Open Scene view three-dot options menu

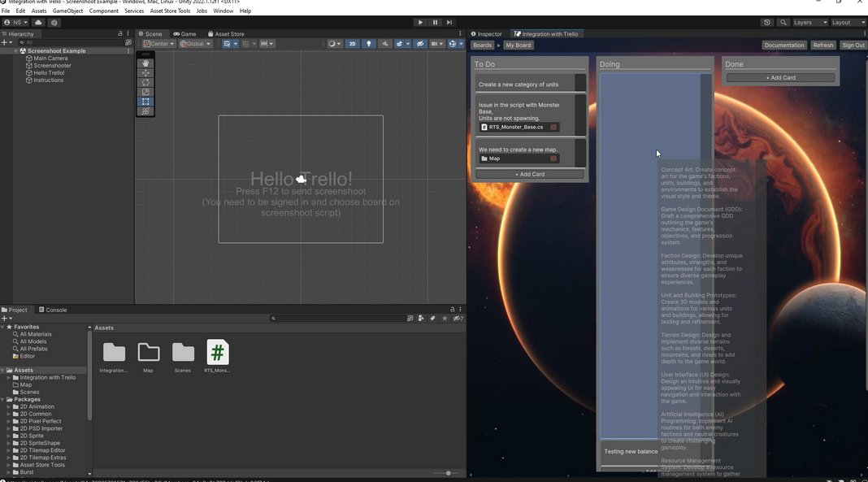tap(460, 34)
